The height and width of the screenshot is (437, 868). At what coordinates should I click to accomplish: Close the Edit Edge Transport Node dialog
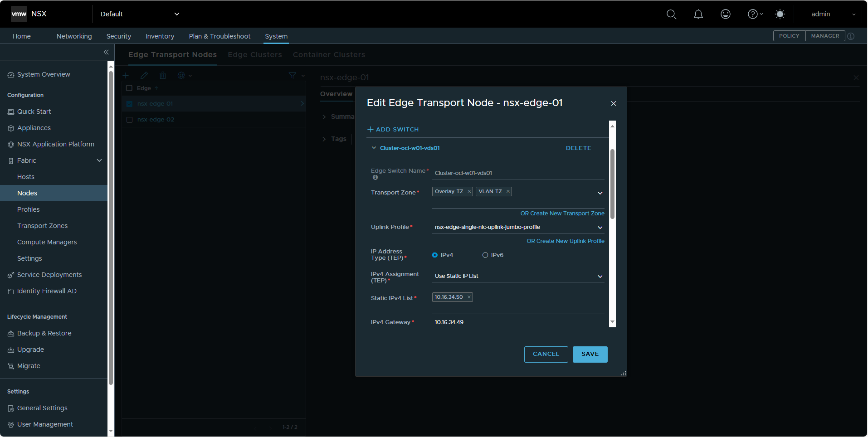tap(614, 103)
